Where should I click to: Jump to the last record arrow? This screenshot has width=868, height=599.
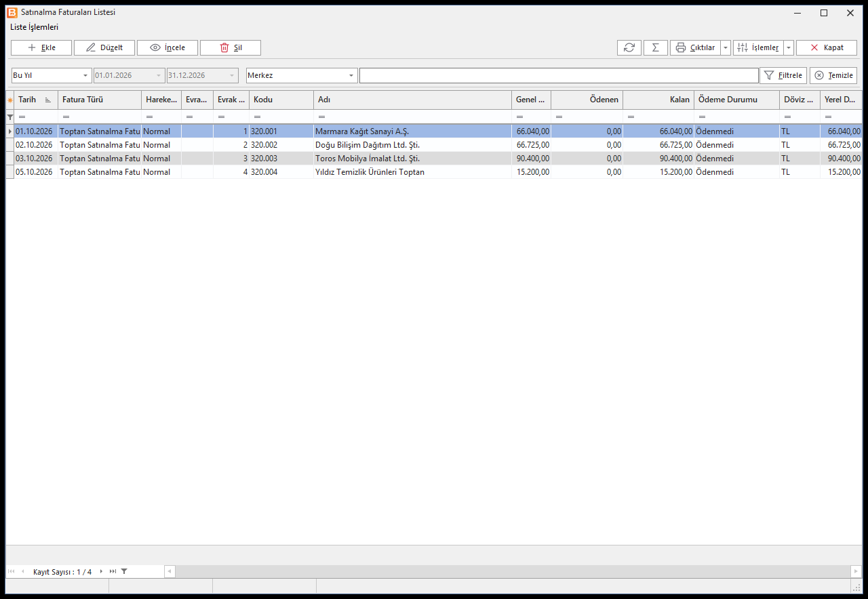point(113,571)
